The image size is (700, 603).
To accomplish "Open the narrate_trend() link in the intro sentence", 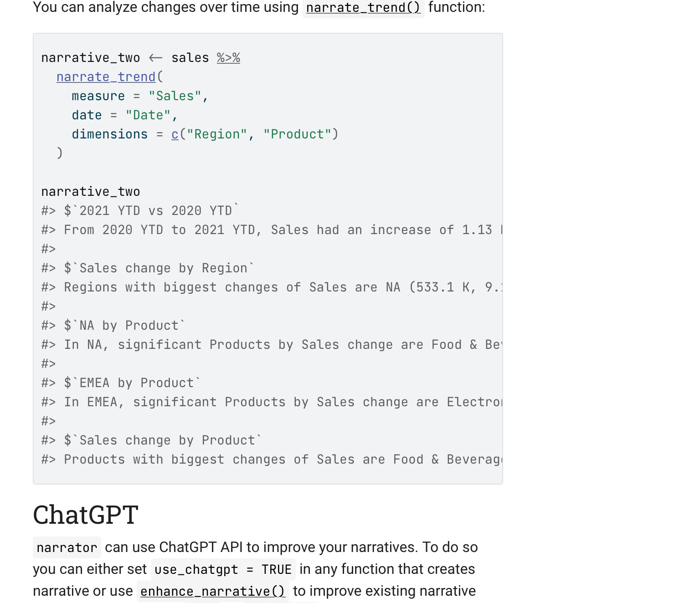I will (363, 8).
